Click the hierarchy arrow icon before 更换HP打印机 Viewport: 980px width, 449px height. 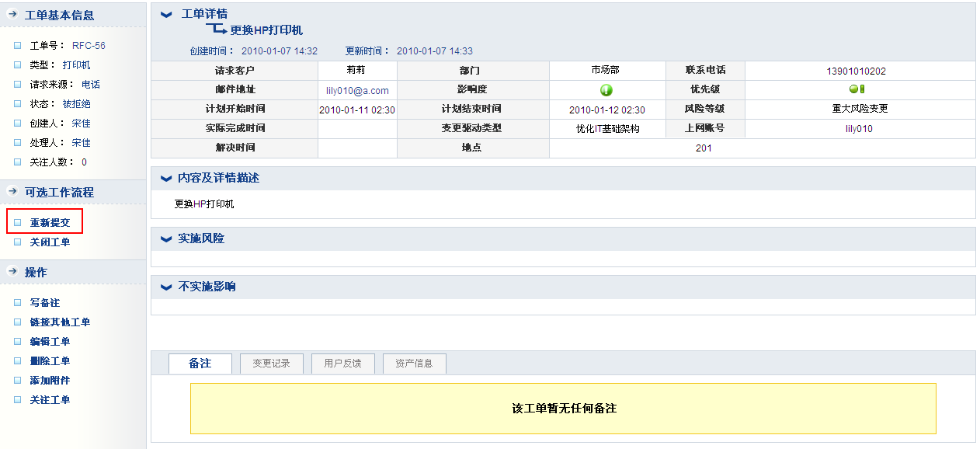pyautogui.click(x=216, y=30)
